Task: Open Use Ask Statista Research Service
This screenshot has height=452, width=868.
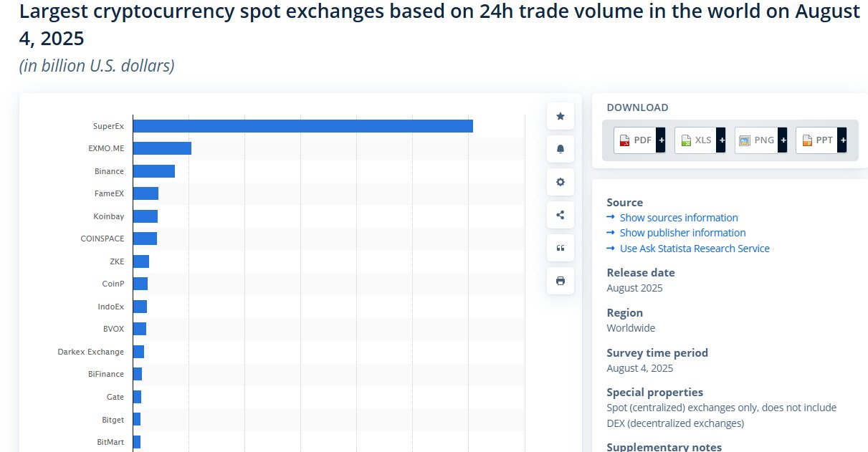Action: [x=695, y=249]
